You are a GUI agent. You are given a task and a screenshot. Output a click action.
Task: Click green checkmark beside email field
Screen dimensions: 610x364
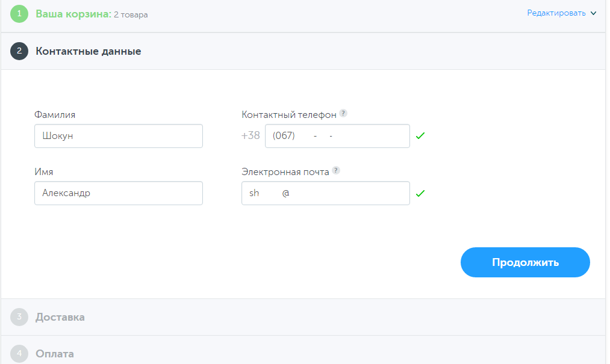pos(420,193)
